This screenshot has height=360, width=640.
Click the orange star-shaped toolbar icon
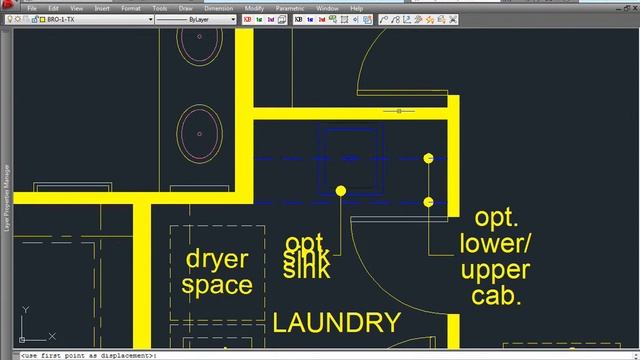point(430,19)
